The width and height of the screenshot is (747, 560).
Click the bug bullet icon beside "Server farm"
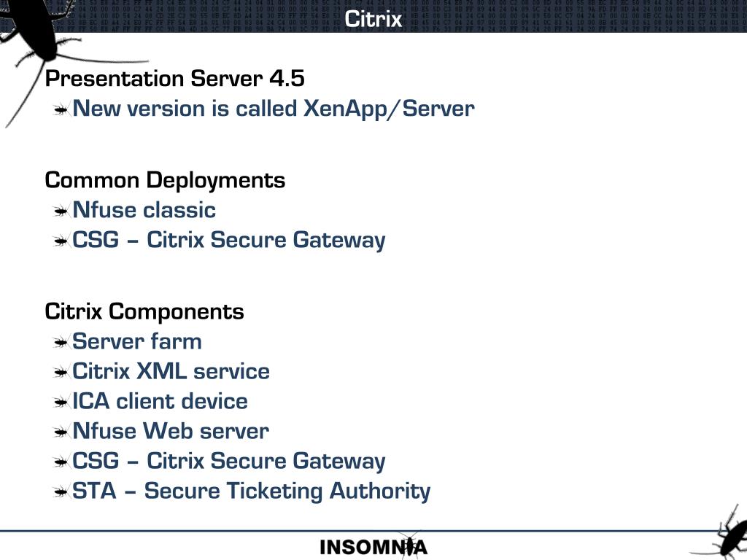[x=61, y=343]
